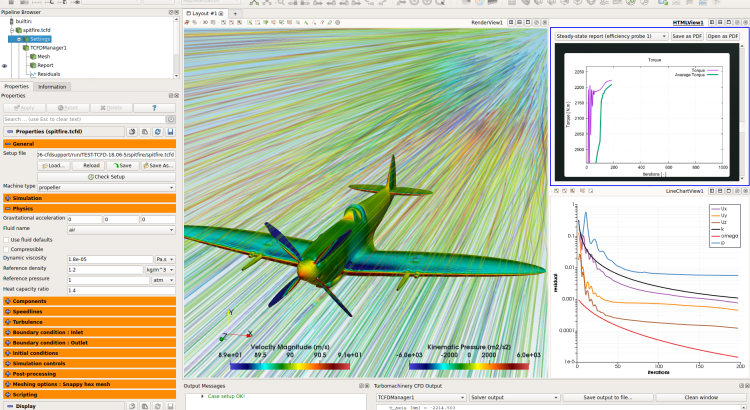This screenshot has width=750, height=410.
Task: Click the Kinematic Pressure color legend bar
Action: click(x=469, y=366)
